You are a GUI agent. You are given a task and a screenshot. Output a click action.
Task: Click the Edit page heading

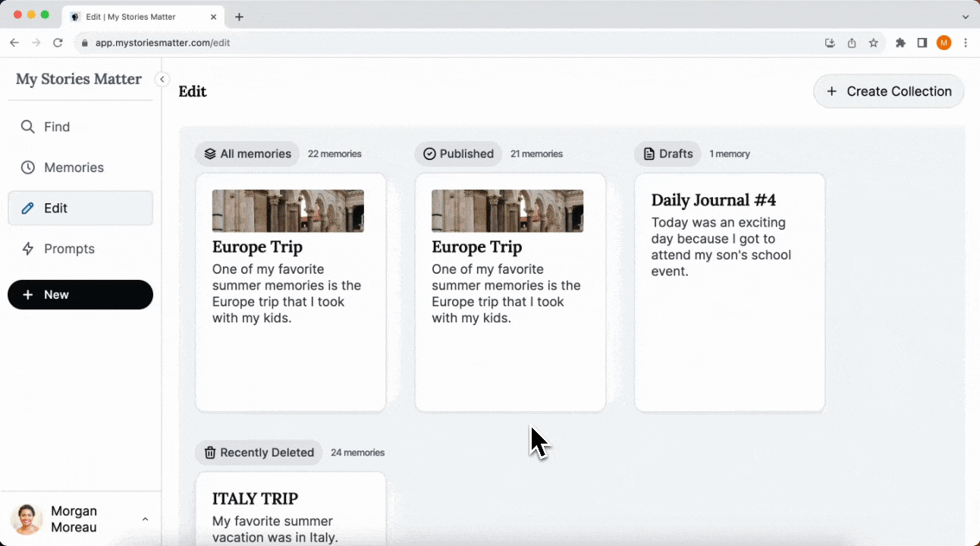pyautogui.click(x=193, y=92)
